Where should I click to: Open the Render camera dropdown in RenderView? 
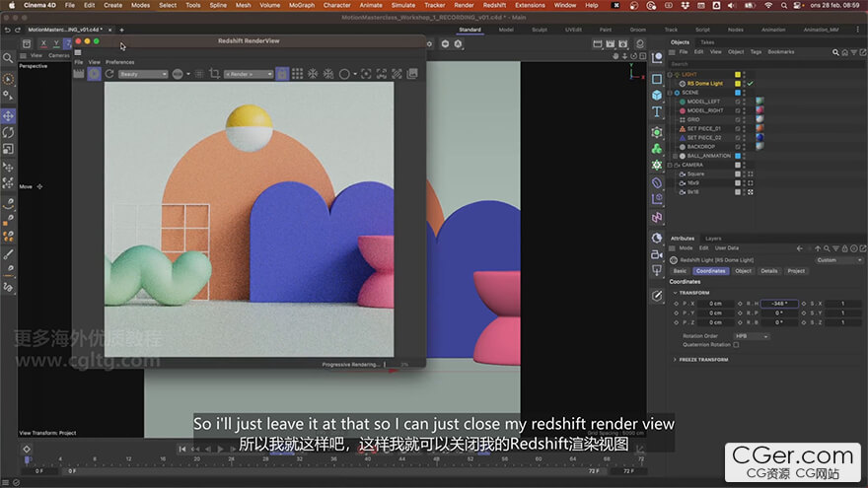249,74
